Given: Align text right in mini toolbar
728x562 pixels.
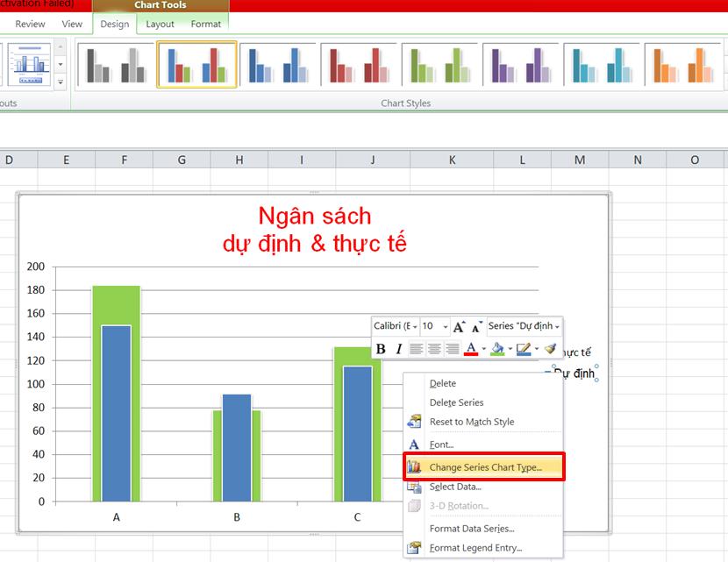Looking at the screenshot, I should pyautogui.click(x=453, y=349).
